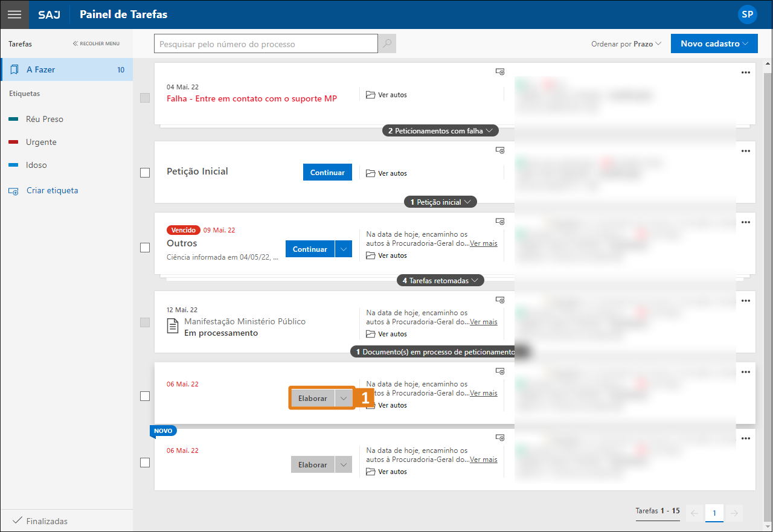
Task: Click the search magnifier icon
Action: pos(387,44)
